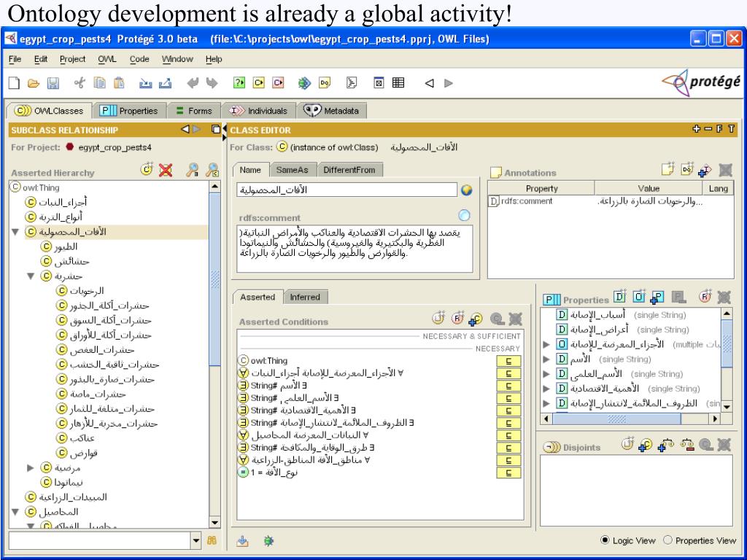747x560 pixels.
Task: Click the Lang column header in Annotations
Action: click(x=718, y=189)
